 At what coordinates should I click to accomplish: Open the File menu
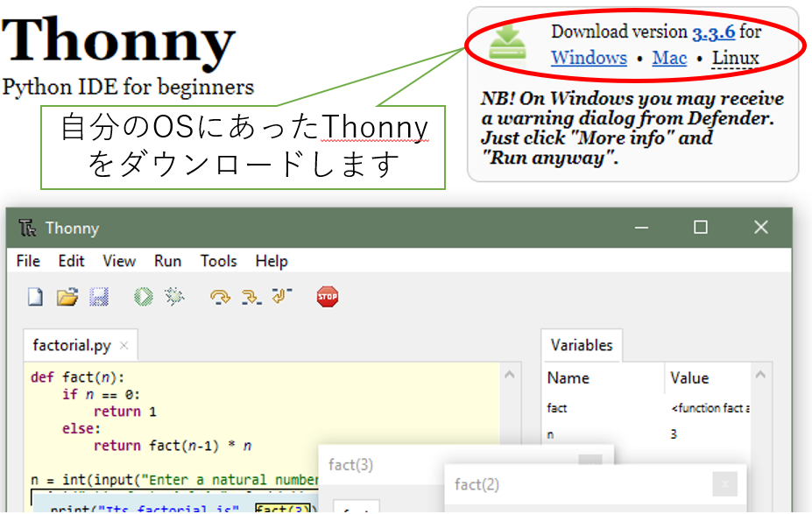point(28,261)
